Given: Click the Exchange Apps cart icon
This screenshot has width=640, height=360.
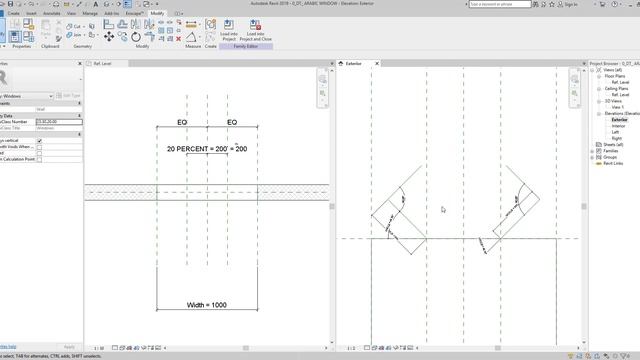Looking at the screenshot, I should pos(602,4).
